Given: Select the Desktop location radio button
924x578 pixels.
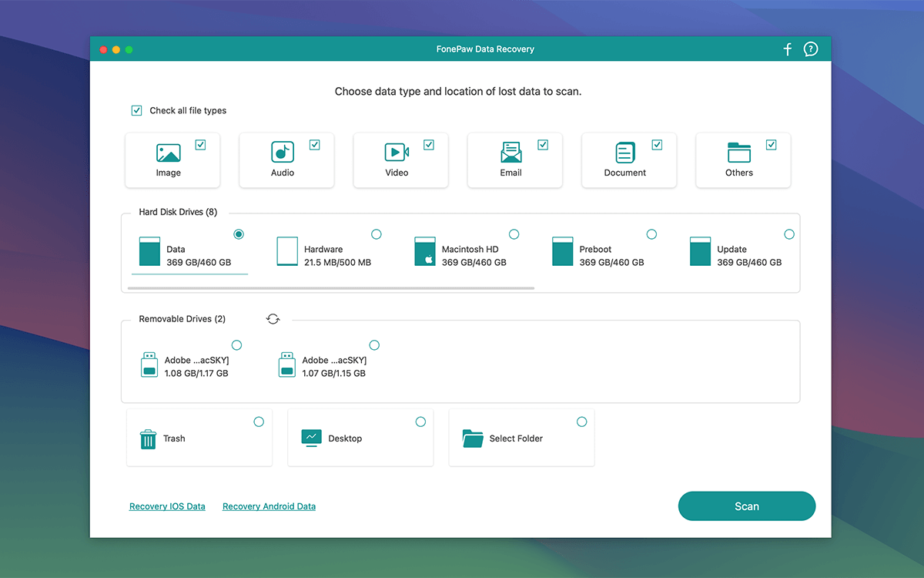Looking at the screenshot, I should point(420,422).
